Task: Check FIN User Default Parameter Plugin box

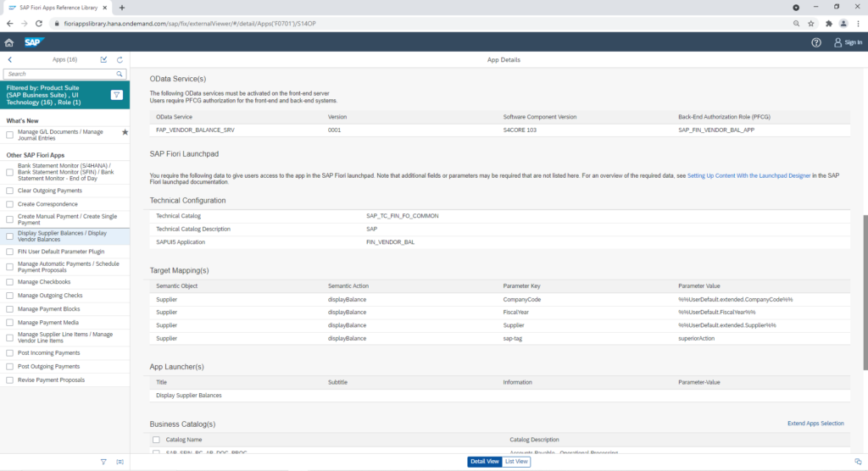Action: 9,252
